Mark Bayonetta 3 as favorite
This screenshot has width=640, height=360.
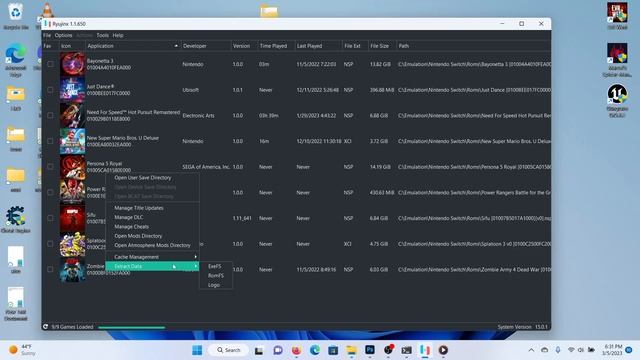(x=51, y=64)
